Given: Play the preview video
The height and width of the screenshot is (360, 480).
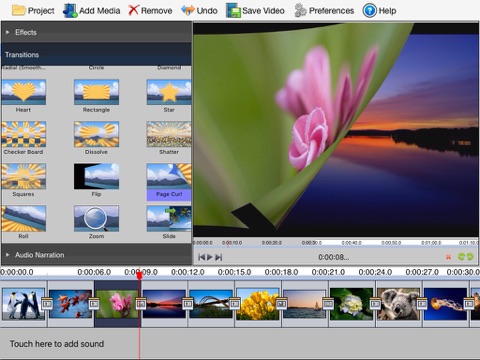Looking at the screenshot, I should tap(210, 257).
